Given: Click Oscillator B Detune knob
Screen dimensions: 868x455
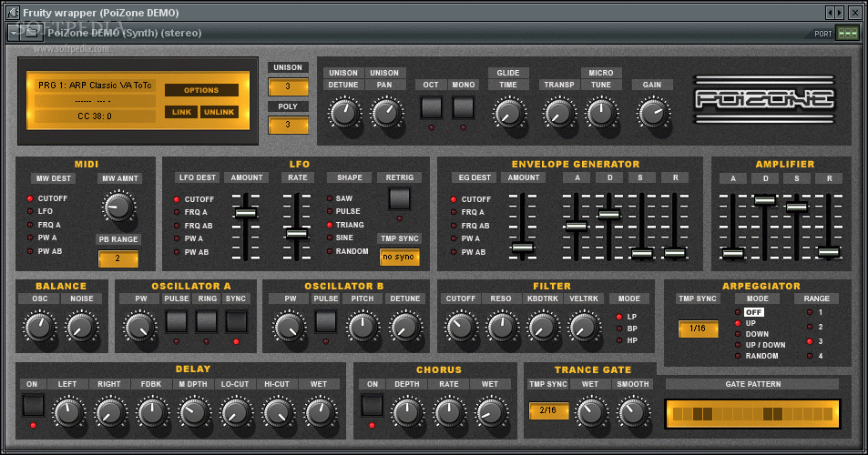Looking at the screenshot, I should [404, 327].
